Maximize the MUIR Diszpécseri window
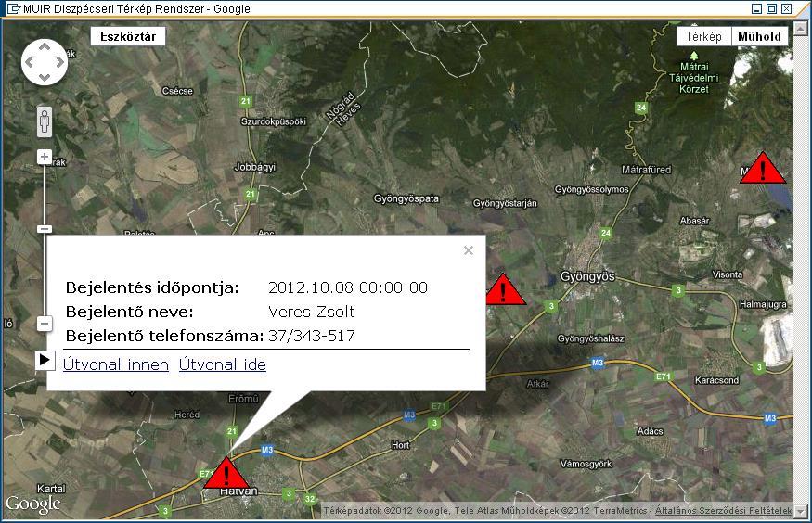812x523 pixels. tap(771, 8)
